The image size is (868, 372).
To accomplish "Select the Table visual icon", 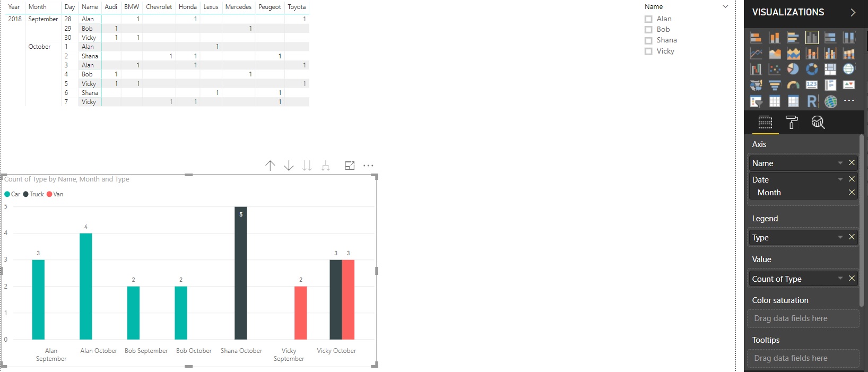I will point(775,101).
